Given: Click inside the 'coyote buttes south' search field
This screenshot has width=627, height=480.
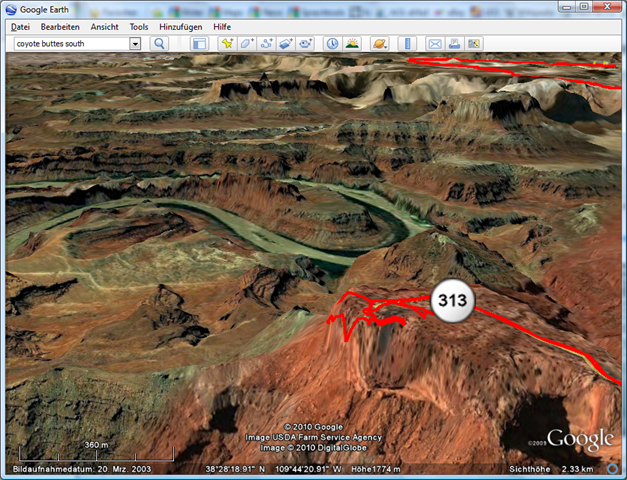Looking at the screenshot, I should [x=68, y=44].
